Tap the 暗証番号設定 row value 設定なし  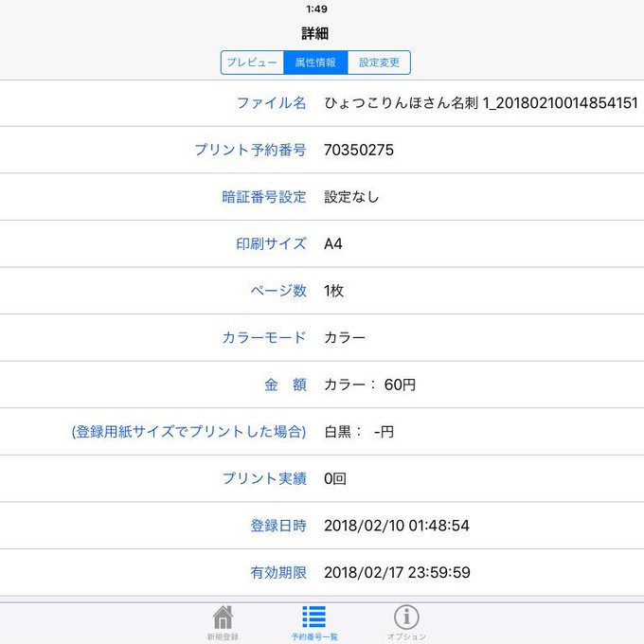351,197
